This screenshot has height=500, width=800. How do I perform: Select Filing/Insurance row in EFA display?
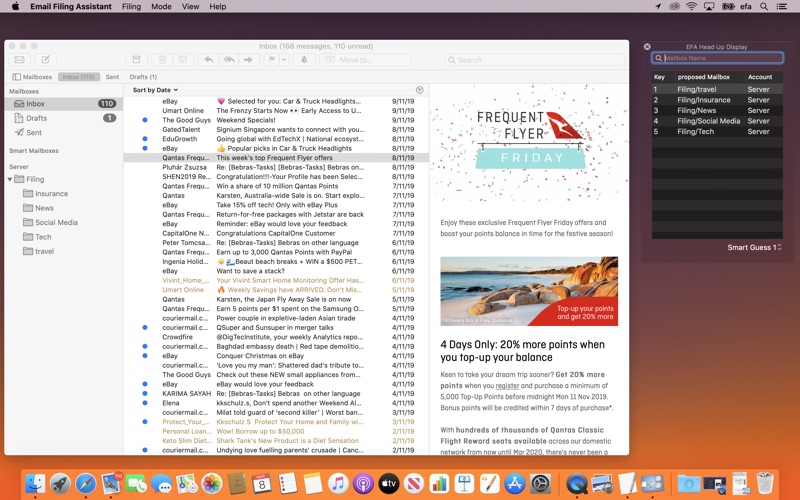[717, 100]
